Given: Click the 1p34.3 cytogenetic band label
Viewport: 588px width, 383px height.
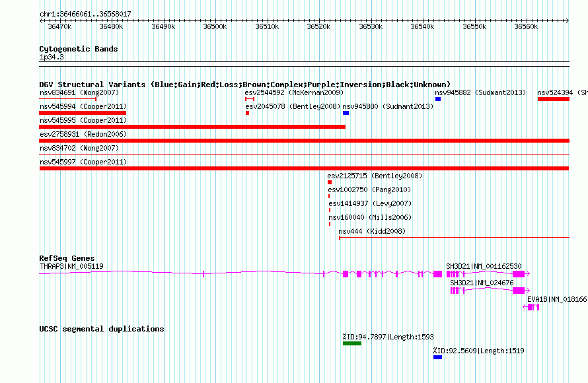Looking at the screenshot, I should tap(52, 57).
